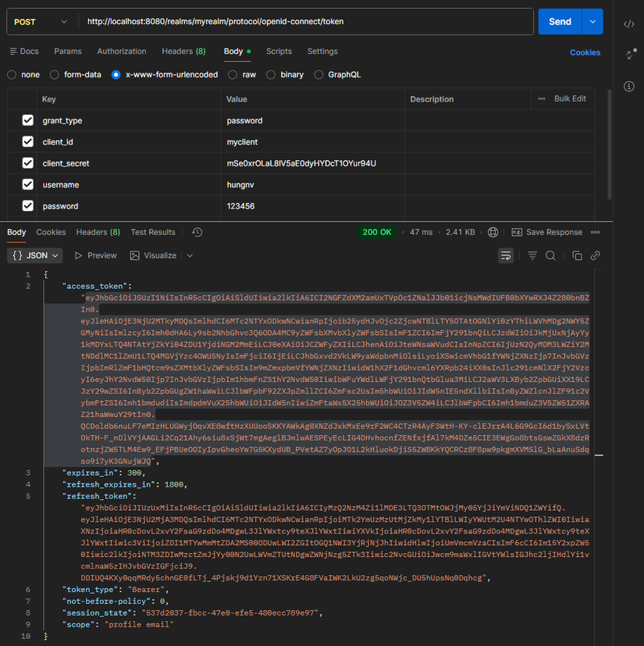Choose form-data body type
644x646 pixels.
tap(55, 75)
